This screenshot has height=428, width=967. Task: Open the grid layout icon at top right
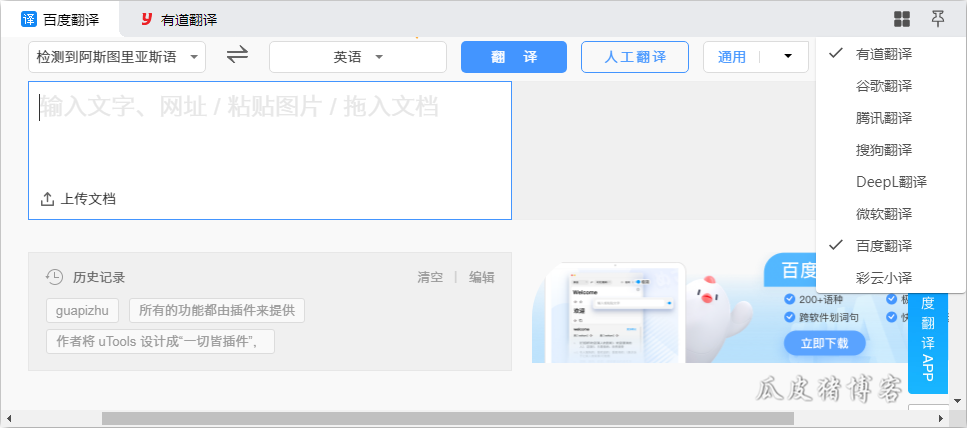(902, 20)
